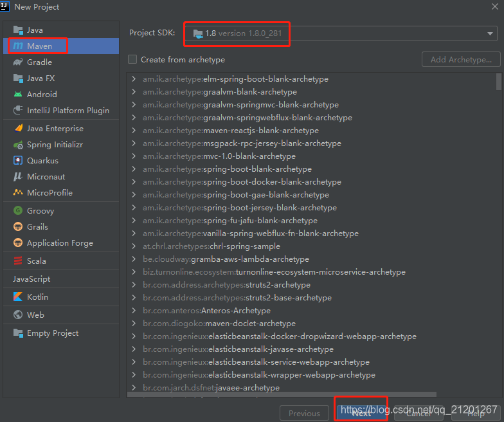Enable Create from archetype checkbox
504x422 pixels.
[132, 59]
